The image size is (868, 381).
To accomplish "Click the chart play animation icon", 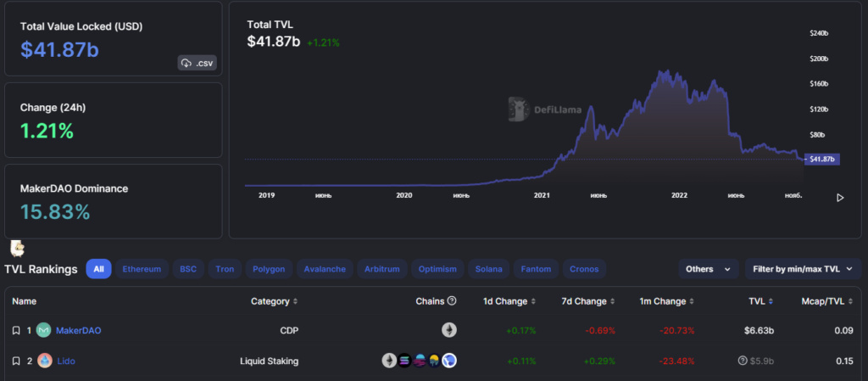I will 840,198.
